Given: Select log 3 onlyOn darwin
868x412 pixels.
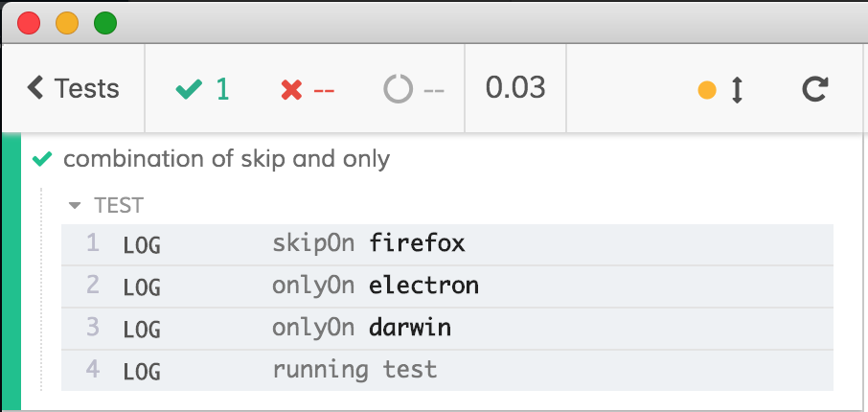Looking at the screenshot, I should pos(446,329).
